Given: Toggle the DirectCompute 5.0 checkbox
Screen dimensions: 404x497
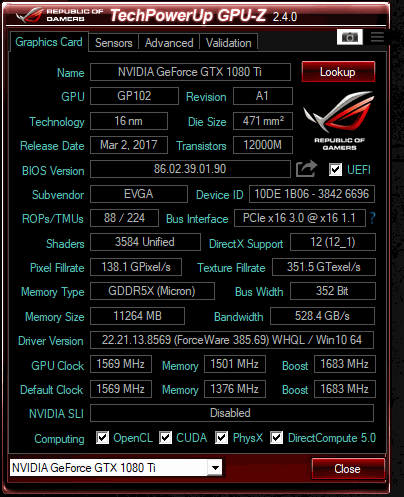Looking at the screenshot, I should (277, 437).
